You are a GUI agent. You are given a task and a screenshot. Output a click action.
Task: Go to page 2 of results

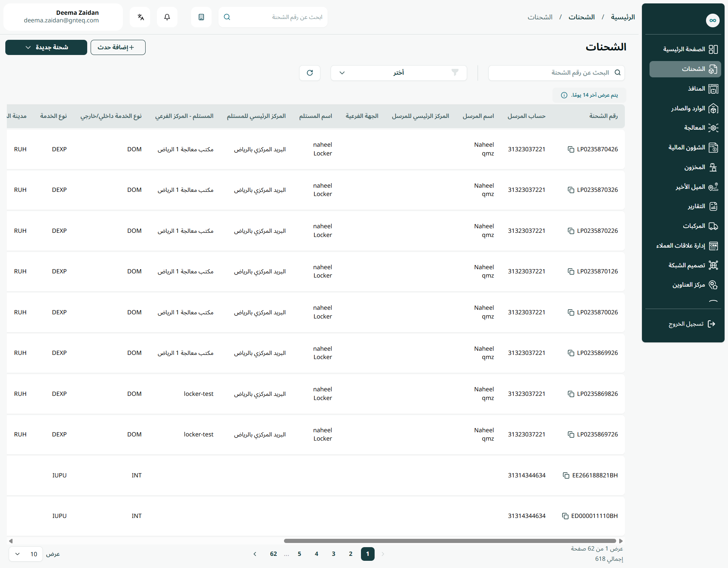(x=351, y=554)
